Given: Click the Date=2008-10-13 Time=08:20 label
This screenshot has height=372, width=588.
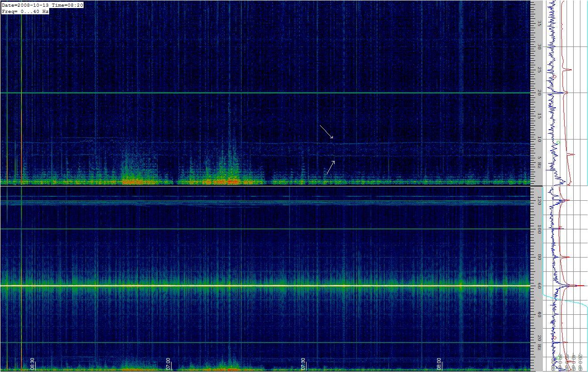Looking at the screenshot, I should point(42,4).
